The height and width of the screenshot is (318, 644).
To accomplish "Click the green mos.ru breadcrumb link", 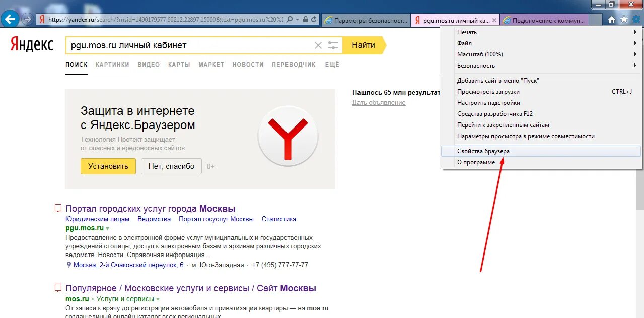I will 77,299.
